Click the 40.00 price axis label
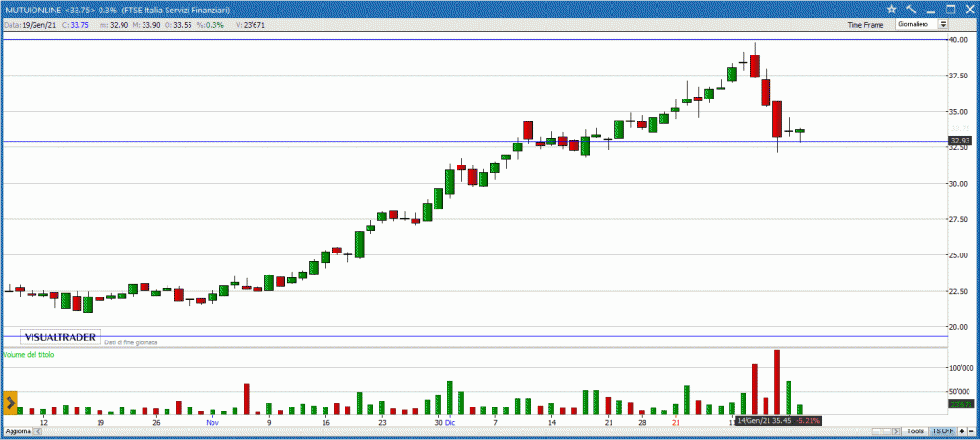 pos(959,40)
